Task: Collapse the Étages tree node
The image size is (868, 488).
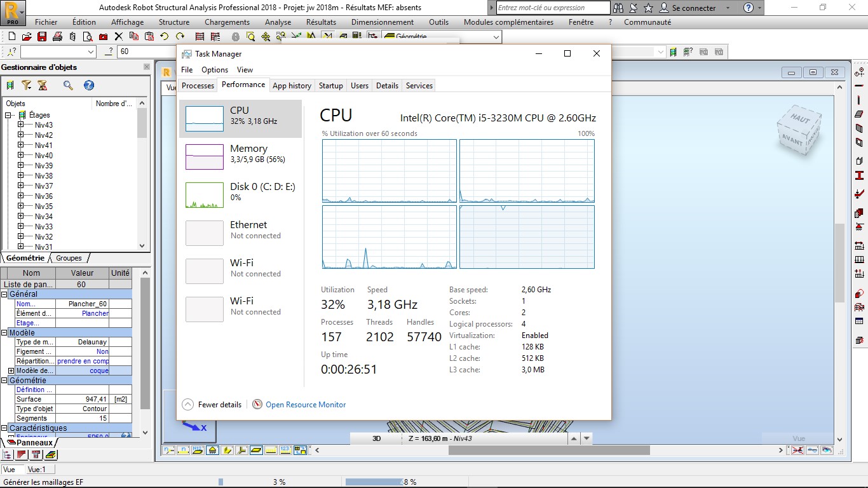Action: click(9, 115)
